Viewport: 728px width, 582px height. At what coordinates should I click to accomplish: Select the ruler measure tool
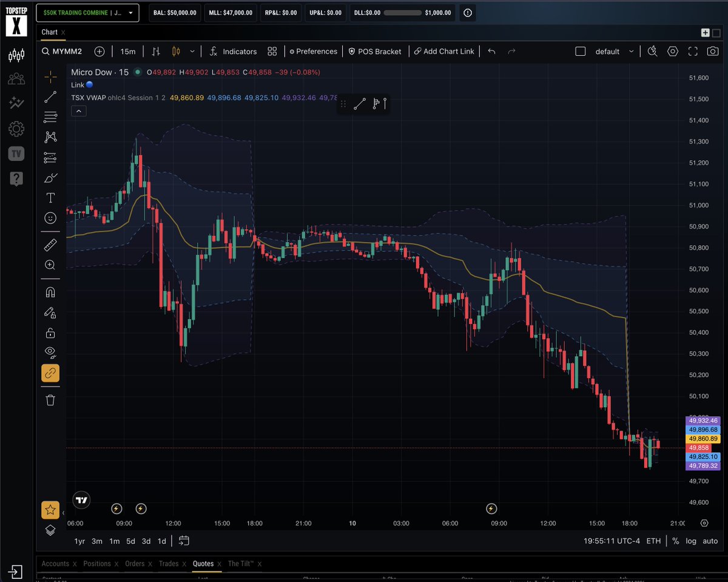point(50,245)
